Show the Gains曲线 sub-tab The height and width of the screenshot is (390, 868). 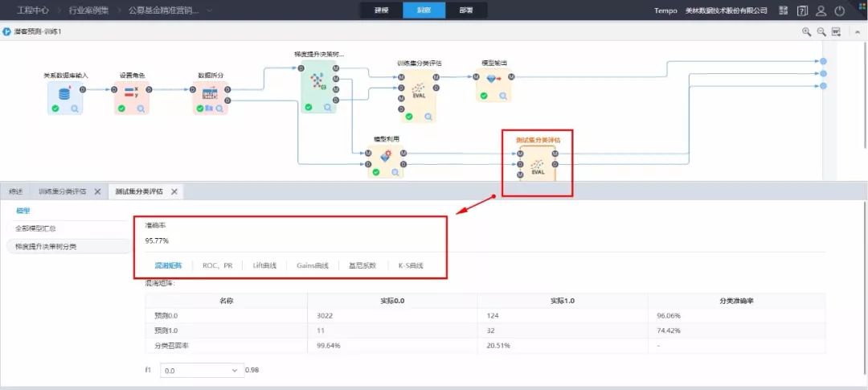(x=313, y=265)
